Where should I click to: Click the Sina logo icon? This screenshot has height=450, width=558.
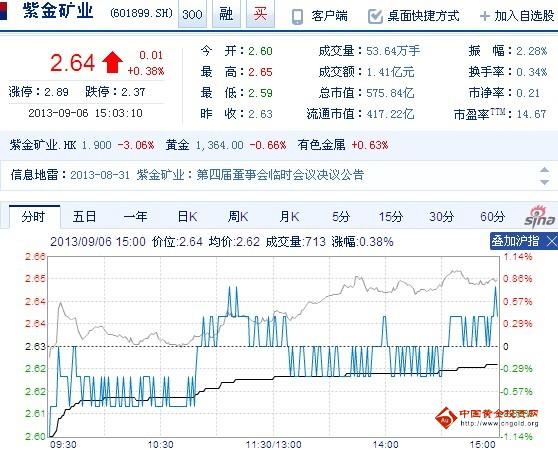click(539, 216)
